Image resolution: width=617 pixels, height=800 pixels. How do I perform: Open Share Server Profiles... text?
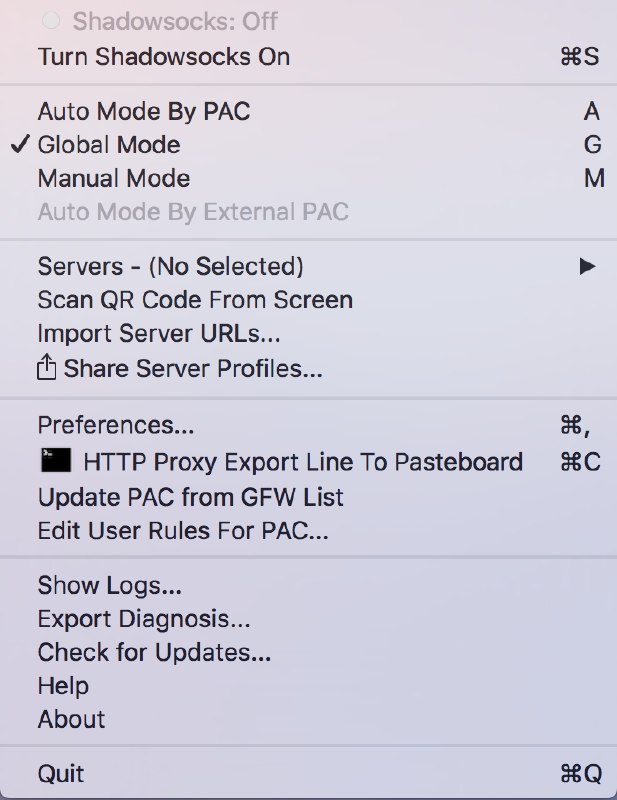click(193, 368)
